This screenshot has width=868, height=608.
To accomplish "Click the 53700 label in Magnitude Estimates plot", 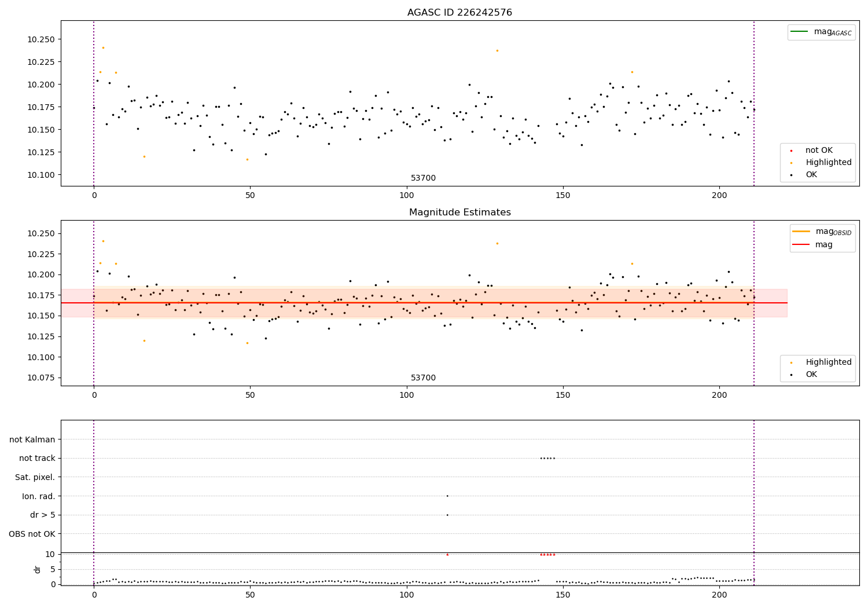I will click(x=423, y=378).
